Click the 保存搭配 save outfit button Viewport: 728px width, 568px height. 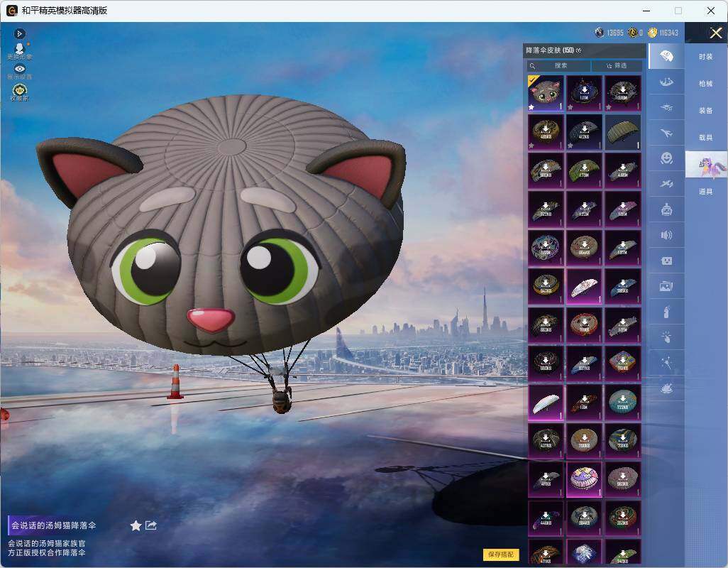pyautogui.click(x=501, y=554)
